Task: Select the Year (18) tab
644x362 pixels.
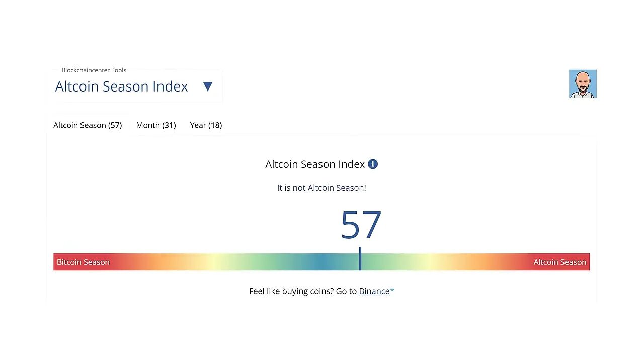Action: point(206,125)
